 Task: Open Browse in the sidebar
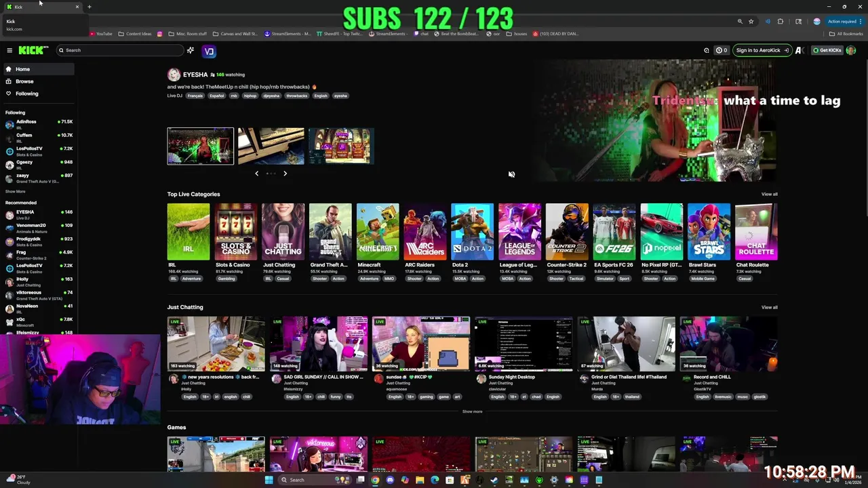tap(38, 81)
